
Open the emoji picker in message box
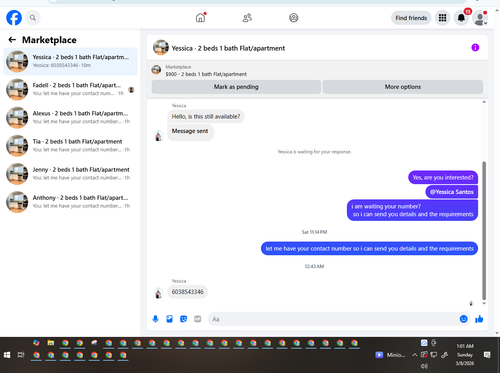coord(463,319)
